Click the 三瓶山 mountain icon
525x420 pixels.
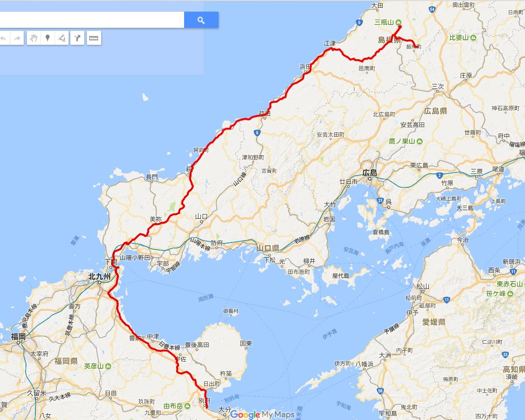coord(398,22)
